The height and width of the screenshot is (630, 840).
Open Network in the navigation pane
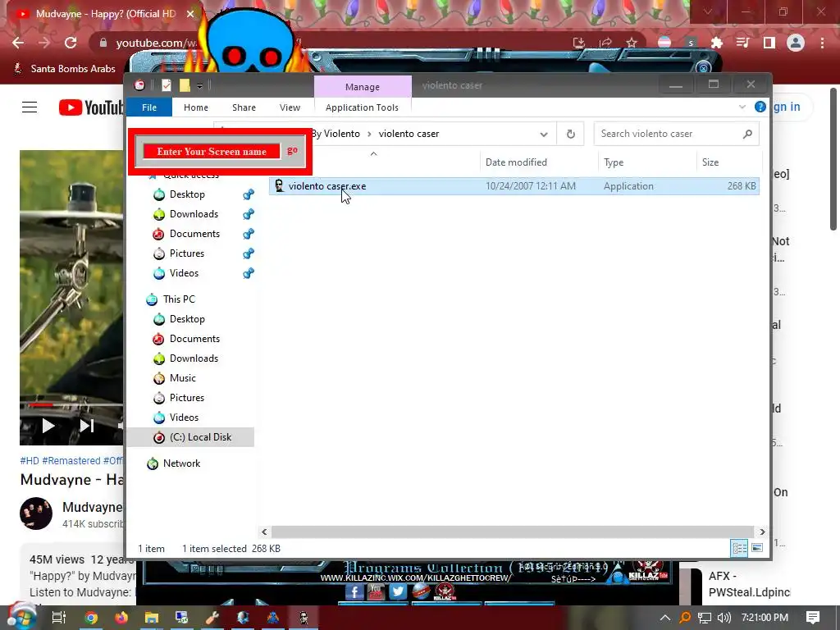click(181, 463)
